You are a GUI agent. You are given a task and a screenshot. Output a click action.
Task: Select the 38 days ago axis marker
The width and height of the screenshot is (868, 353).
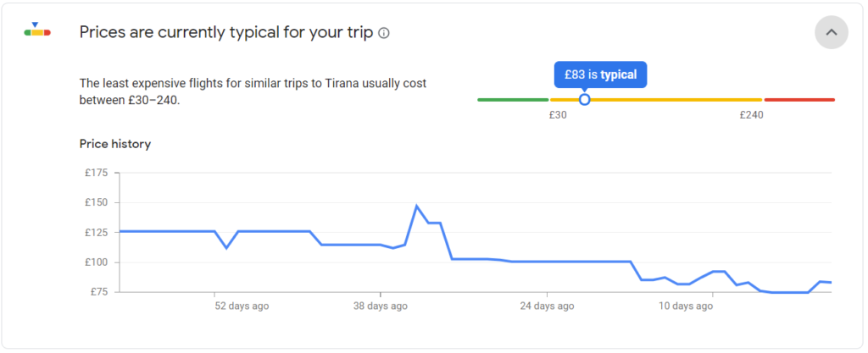coord(381,306)
